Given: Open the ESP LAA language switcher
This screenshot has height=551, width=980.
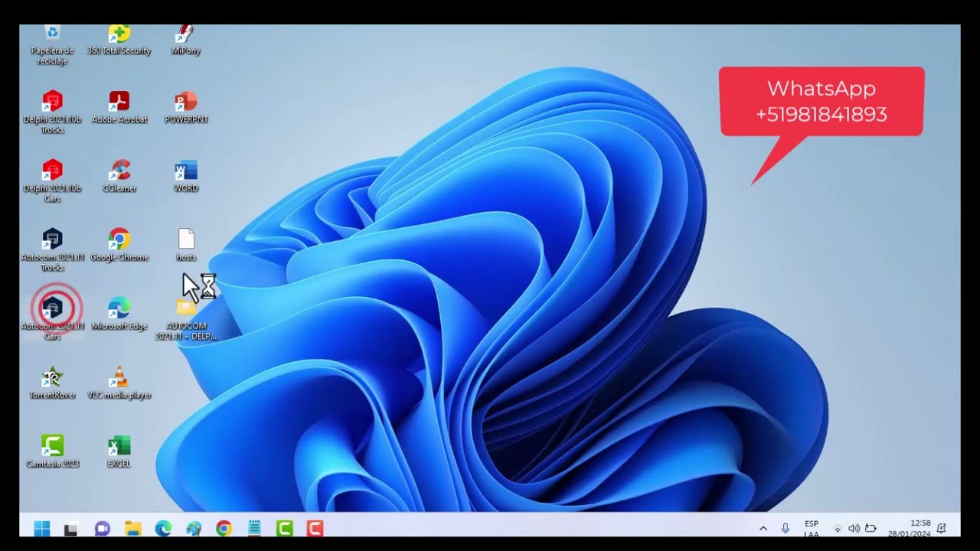Looking at the screenshot, I should coord(812,529).
